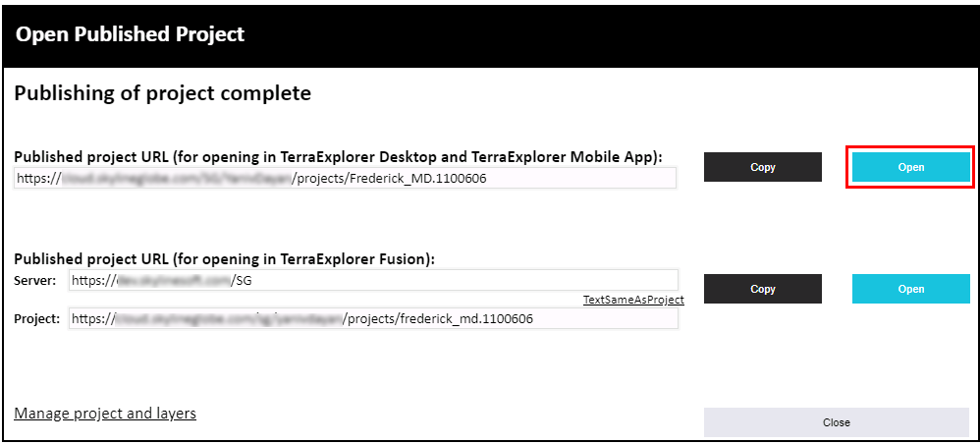Screen dimensions: 980x444
Task: Copy the TerraExplorer Desktop project URL
Action: click(x=763, y=167)
